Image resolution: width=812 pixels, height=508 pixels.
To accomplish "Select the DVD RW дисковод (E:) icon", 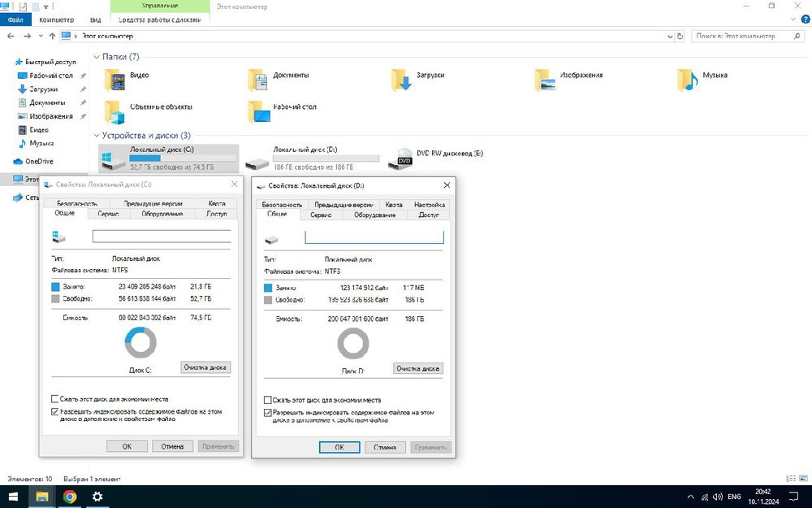I will click(400, 158).
